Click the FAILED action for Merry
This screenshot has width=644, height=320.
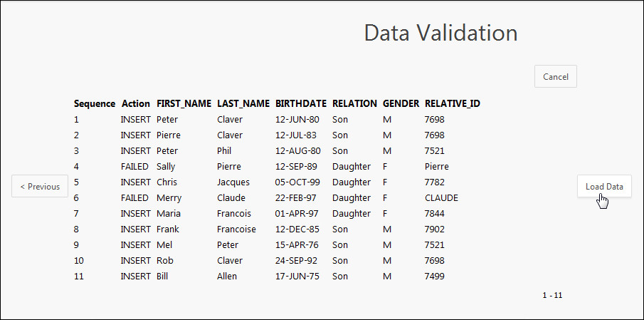[134, 197]
